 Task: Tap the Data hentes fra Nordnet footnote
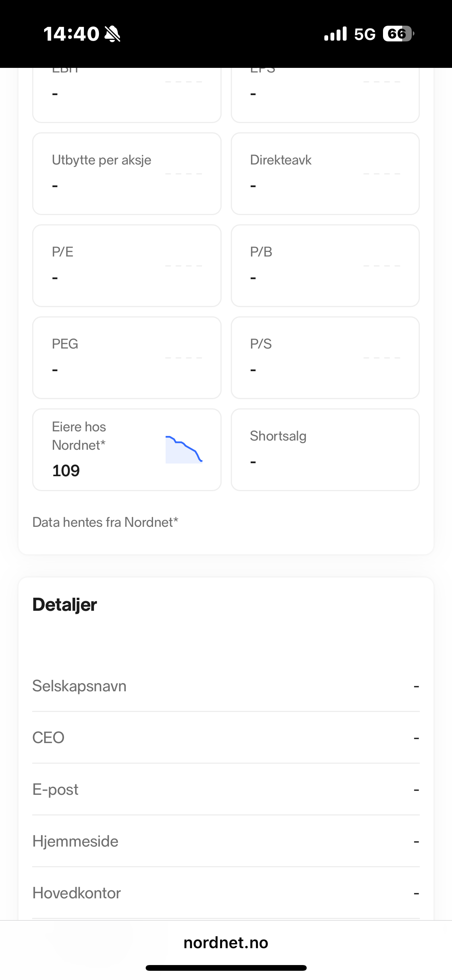tap(105, 522)
